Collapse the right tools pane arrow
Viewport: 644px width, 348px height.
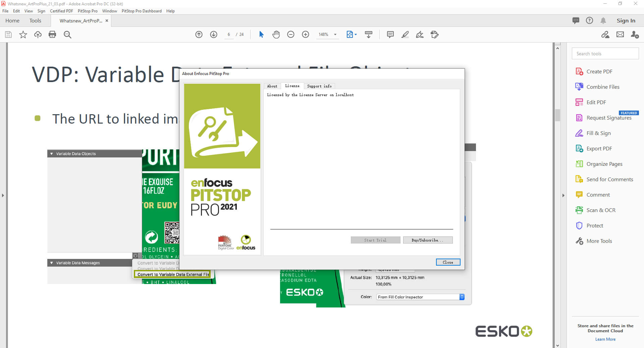pyautogui.click(x=563, y=195)
